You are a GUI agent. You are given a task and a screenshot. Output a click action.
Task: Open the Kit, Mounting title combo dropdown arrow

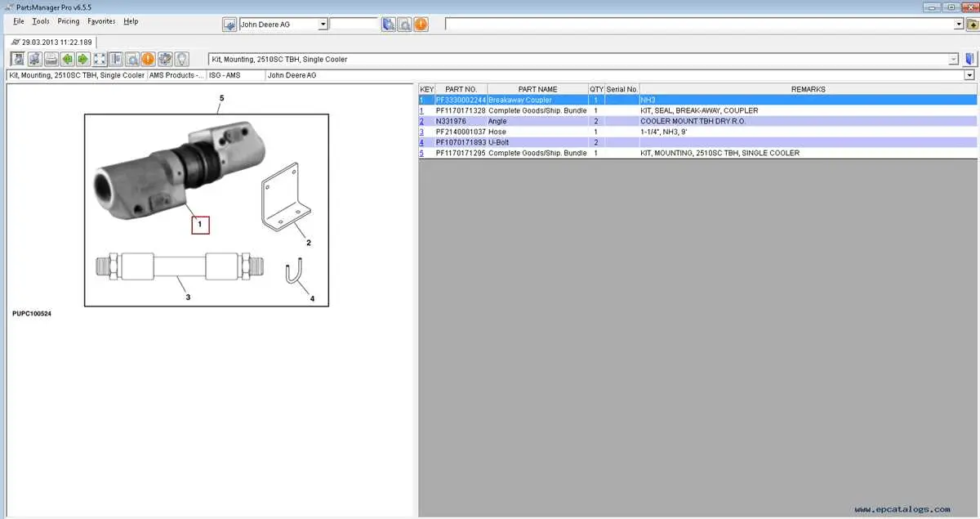(953, 59)
